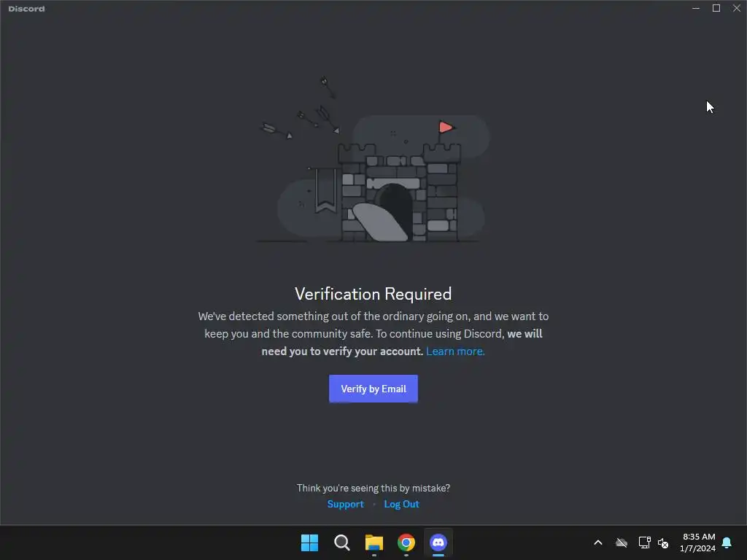The image size is (747, 560).
Task: Open the Windows Start menu
Action: click(309, 542)
